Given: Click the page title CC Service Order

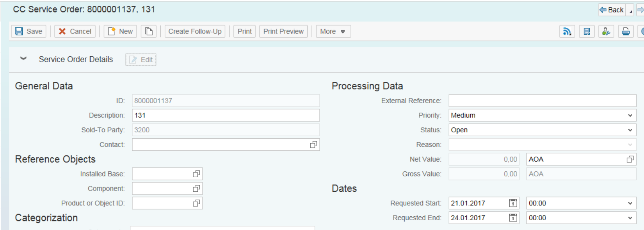Looking at the screenshot, I should 84,9.
